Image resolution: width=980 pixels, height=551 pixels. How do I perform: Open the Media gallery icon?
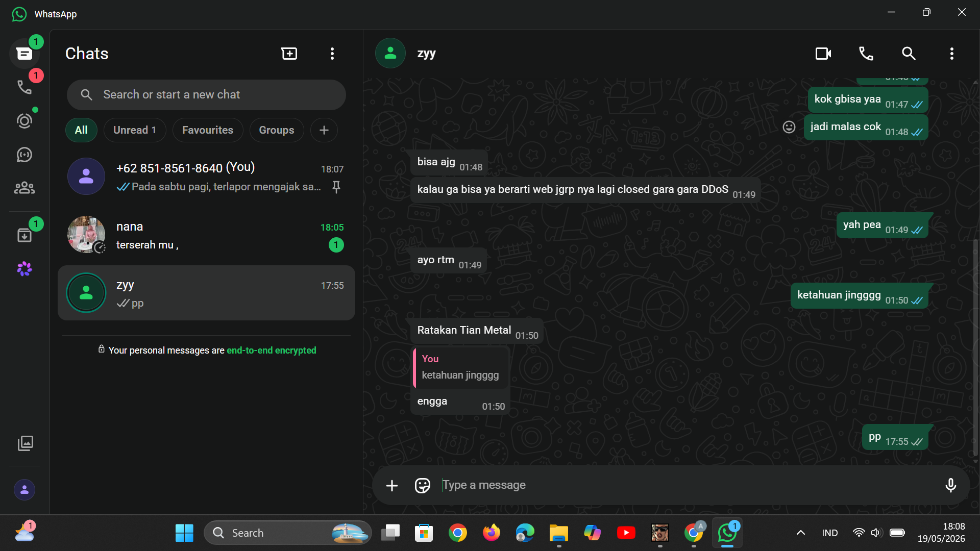tap(25, 443)
